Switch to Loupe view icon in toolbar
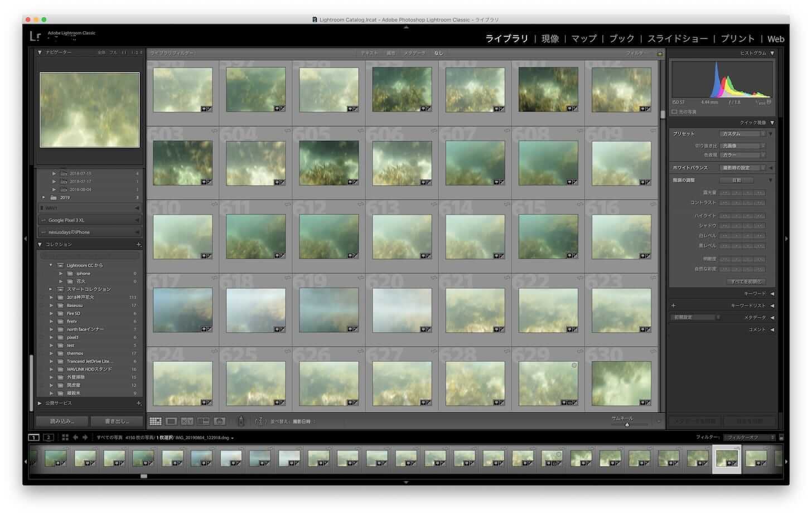812x515 pixels. [x=171, y=421]
